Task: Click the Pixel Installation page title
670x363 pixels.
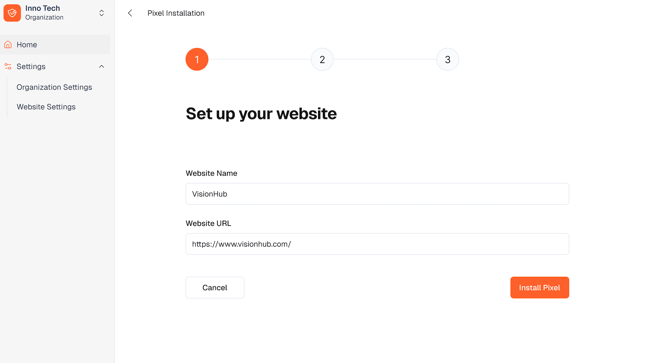Action: coord(176,13)
